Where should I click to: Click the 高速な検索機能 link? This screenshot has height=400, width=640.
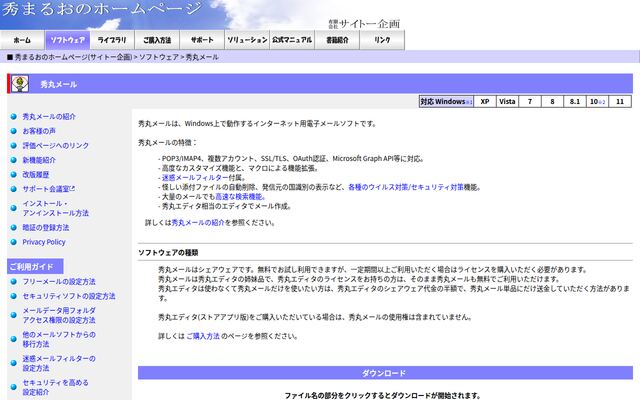[238, 197]
